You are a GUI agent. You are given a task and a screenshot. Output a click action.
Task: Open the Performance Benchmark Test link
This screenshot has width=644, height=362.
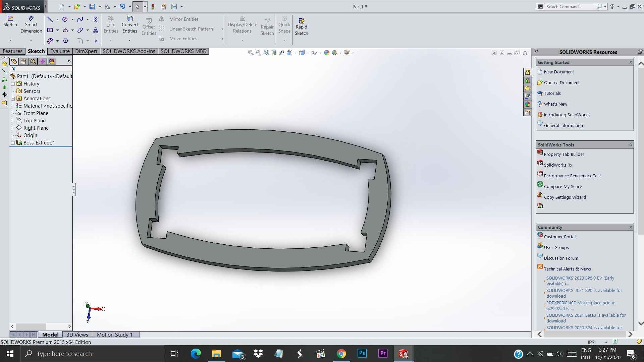(x=572, y=176)
